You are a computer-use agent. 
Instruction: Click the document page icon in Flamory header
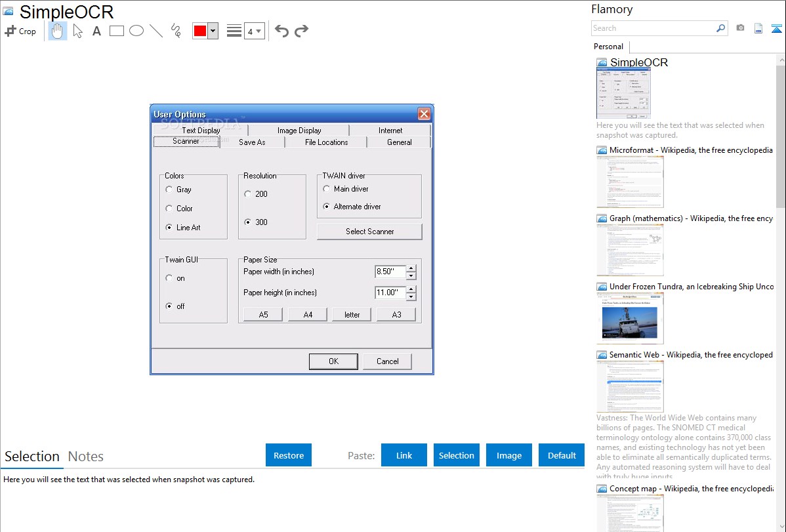(758, 28)
